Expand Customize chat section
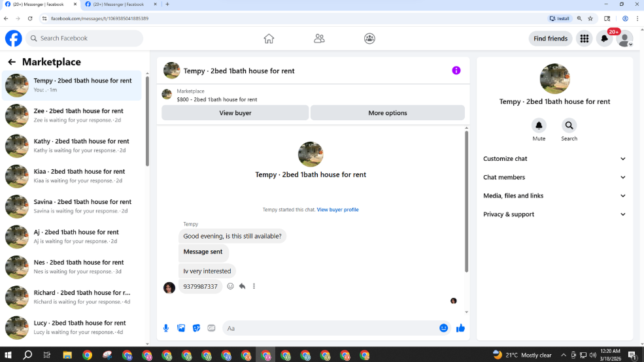The height and width of the screenshot is (362, 644). (x=554, y=159)
